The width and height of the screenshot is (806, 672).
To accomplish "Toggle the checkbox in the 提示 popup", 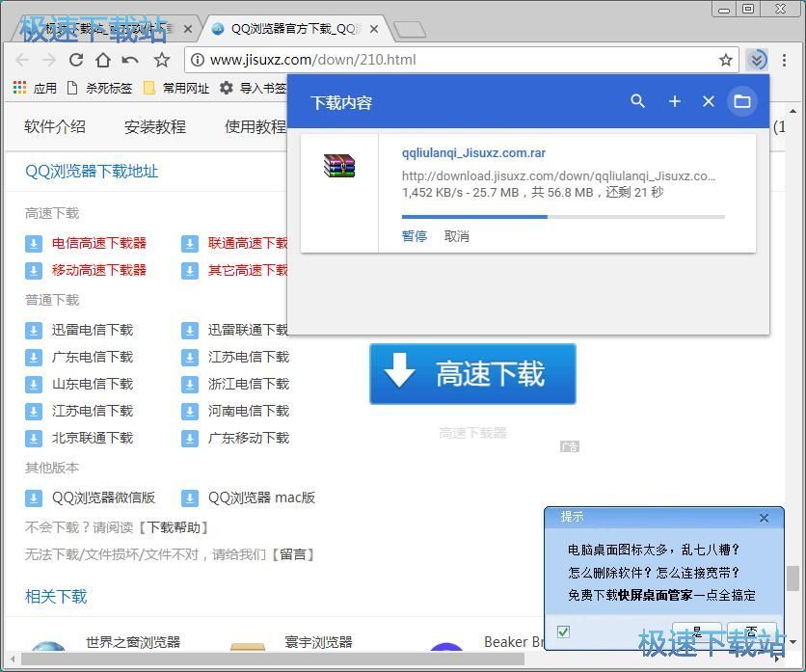I will (563, 632).
